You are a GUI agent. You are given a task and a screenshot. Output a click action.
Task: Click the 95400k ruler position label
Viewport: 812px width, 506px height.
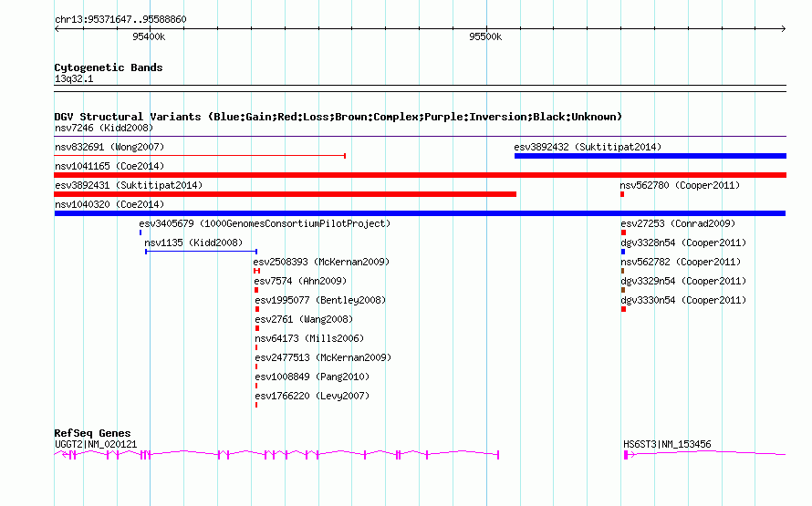pos(149,36)
